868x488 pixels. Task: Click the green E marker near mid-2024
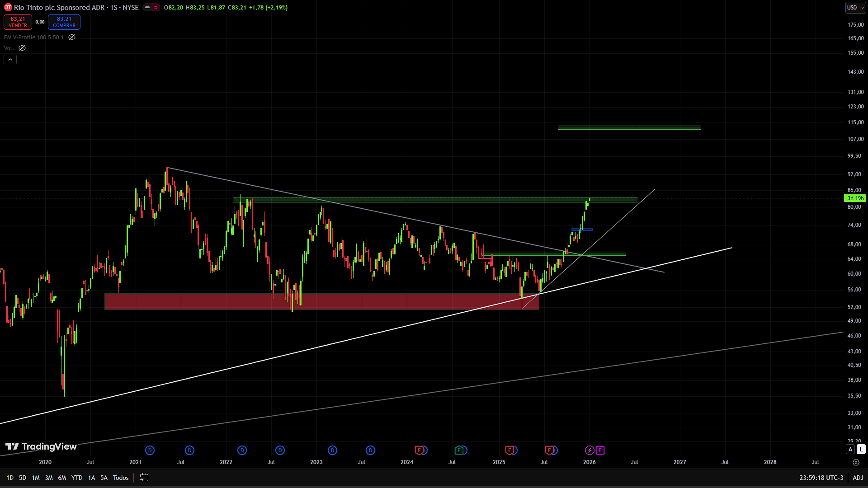(459, 450)
